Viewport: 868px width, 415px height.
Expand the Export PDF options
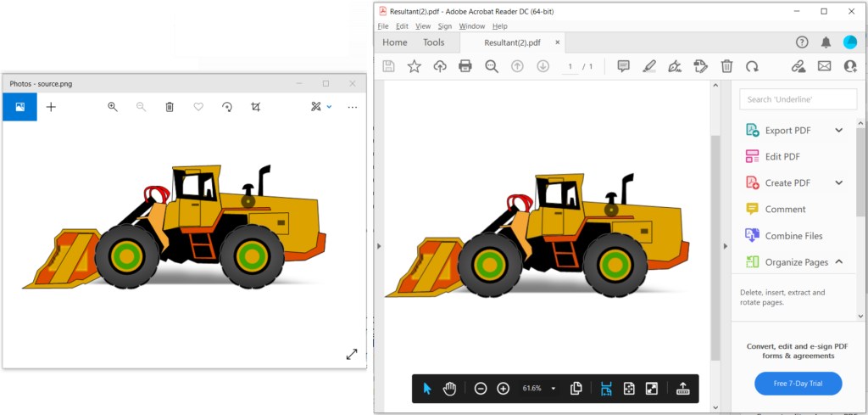click(x=838, y=130)
